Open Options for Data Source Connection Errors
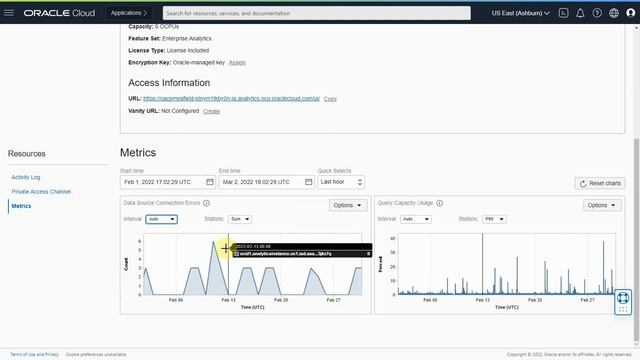The width and height of the screenshot is (640, 360). [348, 205]
